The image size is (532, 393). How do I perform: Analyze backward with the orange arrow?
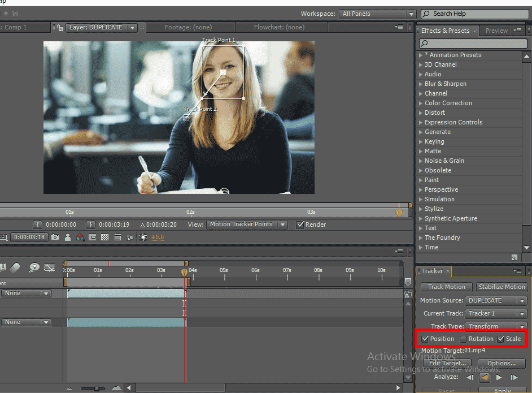tap(485, 377)
